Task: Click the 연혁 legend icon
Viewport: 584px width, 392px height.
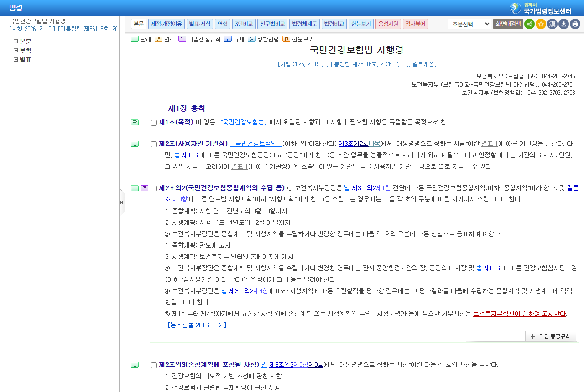Action: point(158,39)
